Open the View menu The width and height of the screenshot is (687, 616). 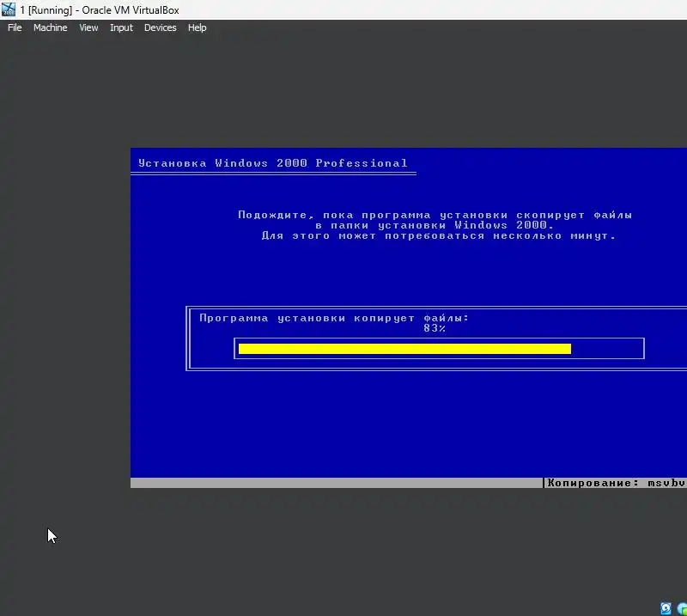click(x=88, y=27)
